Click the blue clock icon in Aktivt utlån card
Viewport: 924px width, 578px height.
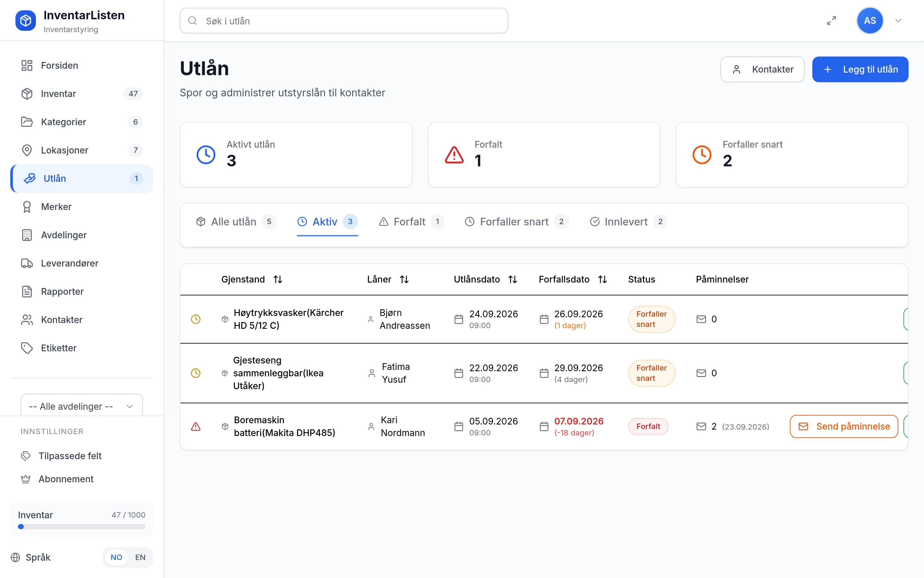206,155
